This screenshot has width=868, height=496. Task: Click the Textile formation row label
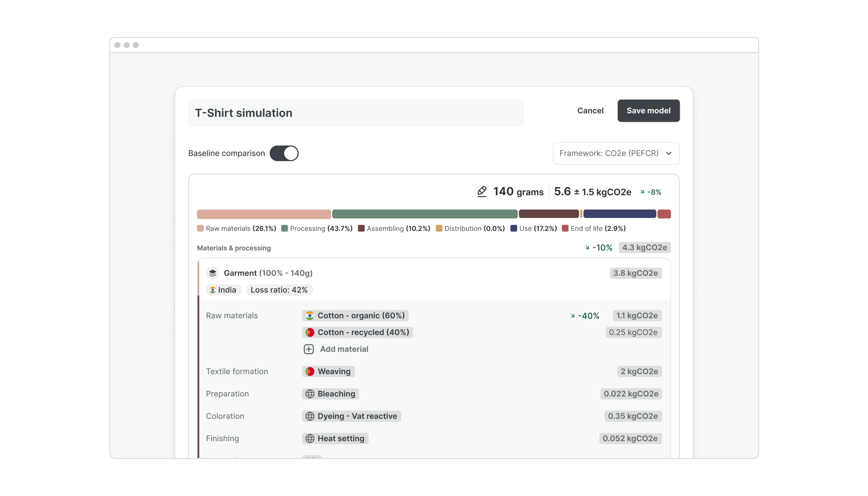tap(237, 371)
